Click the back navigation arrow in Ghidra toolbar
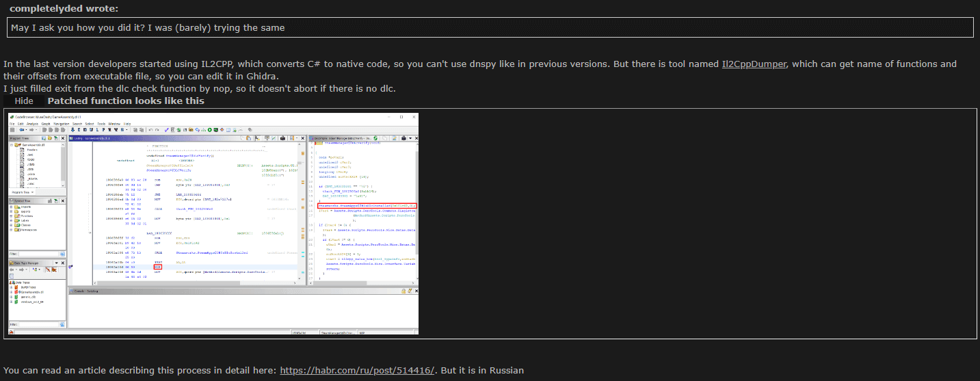This screenshot has height=381, width=980. [23, 129]
